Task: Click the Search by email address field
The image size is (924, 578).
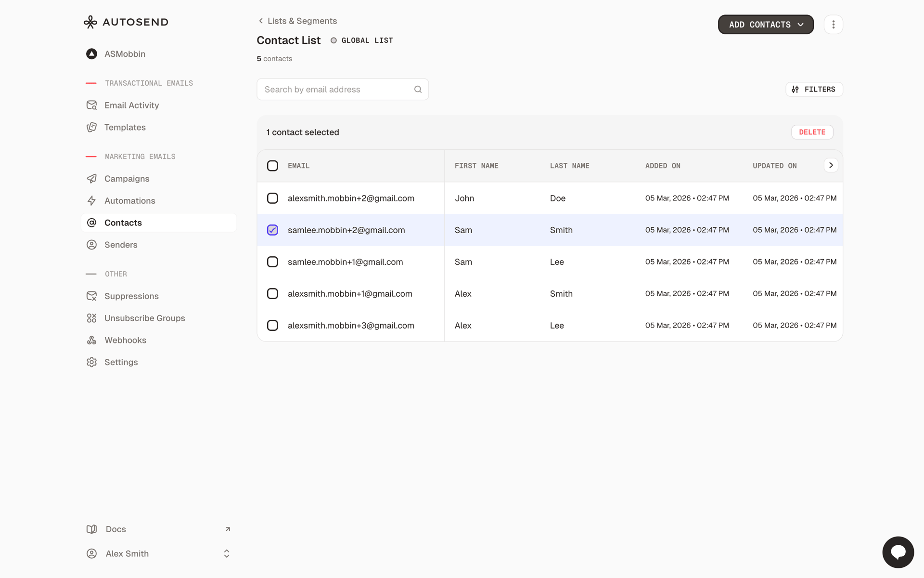Action: click(x=342, y=90)
